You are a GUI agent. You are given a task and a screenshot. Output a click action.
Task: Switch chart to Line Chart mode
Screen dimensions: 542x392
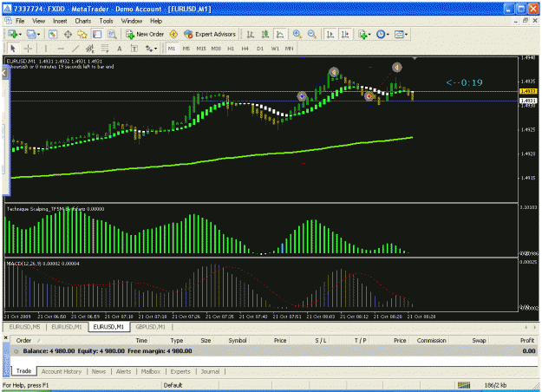pos(279,34)
